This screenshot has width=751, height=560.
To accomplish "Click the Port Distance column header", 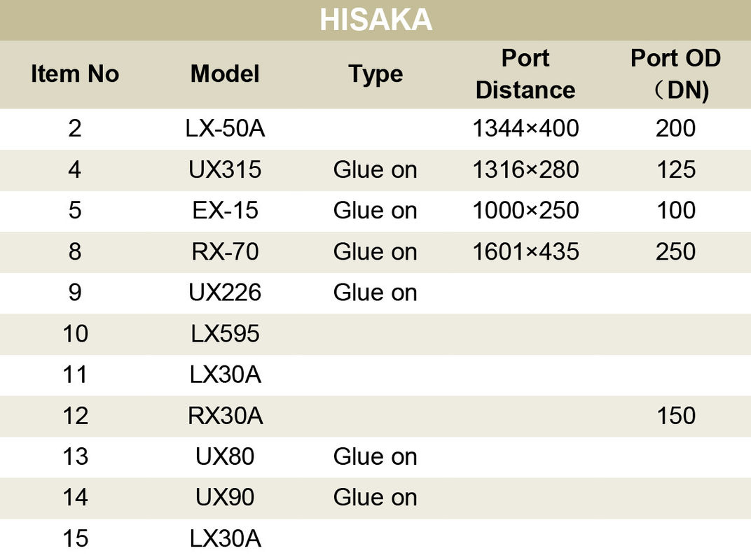I will [525, 74].
